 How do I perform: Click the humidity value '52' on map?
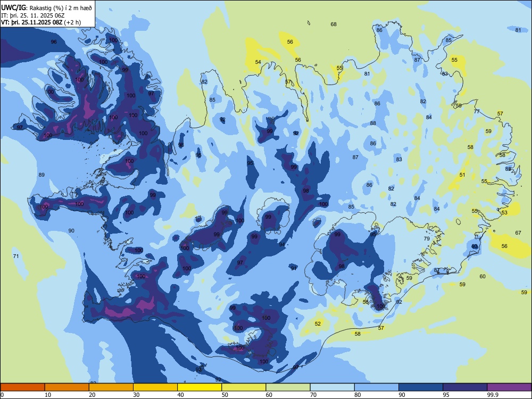pyautogui.click(x=318, y=323)
